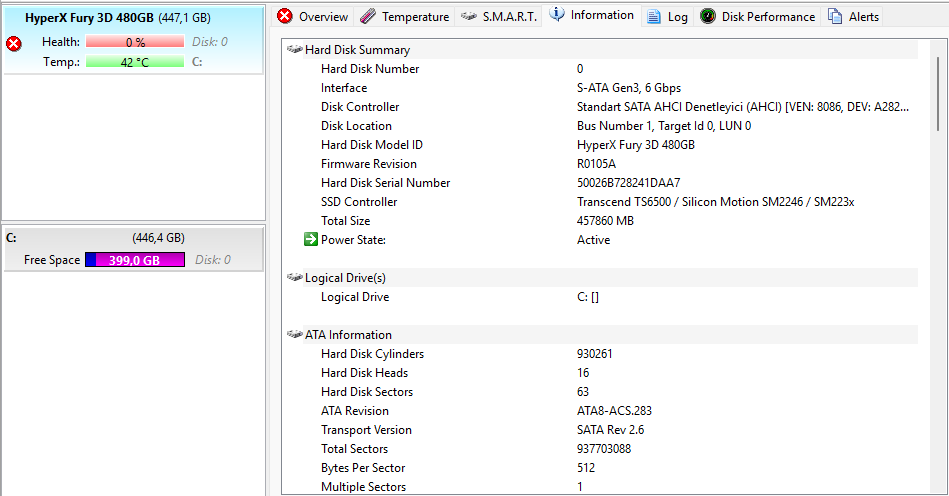Click the disk icon beside Hard Disk Summary
Screen dimensions: 949x496
coord(295,49)
